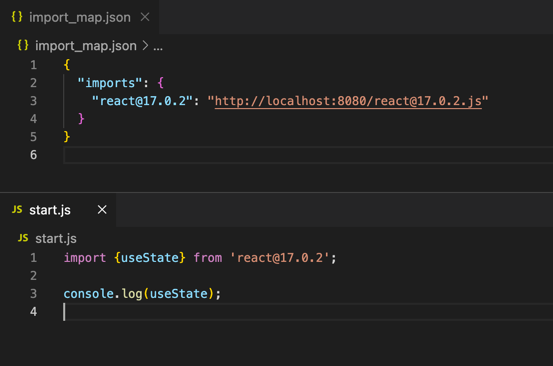Click the JS icon on the start.js tab
Screen dimensions: 553x366
click(x=17, y=209)
